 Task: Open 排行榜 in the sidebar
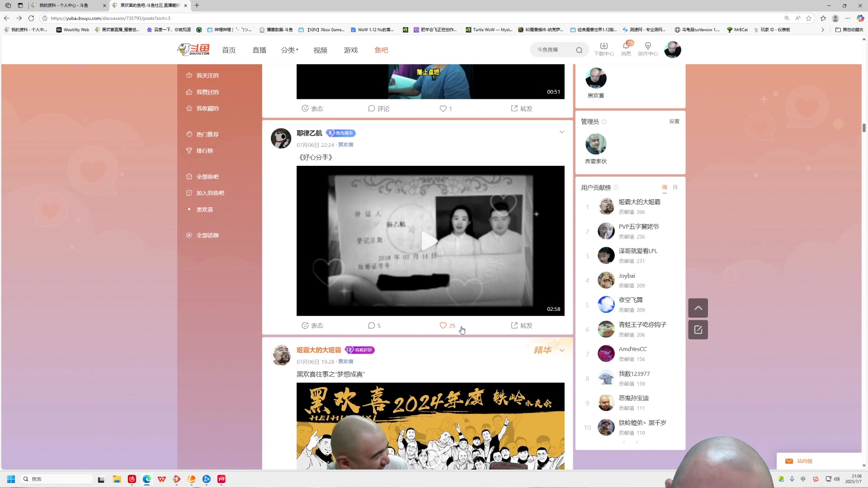[x=200, y=151]
